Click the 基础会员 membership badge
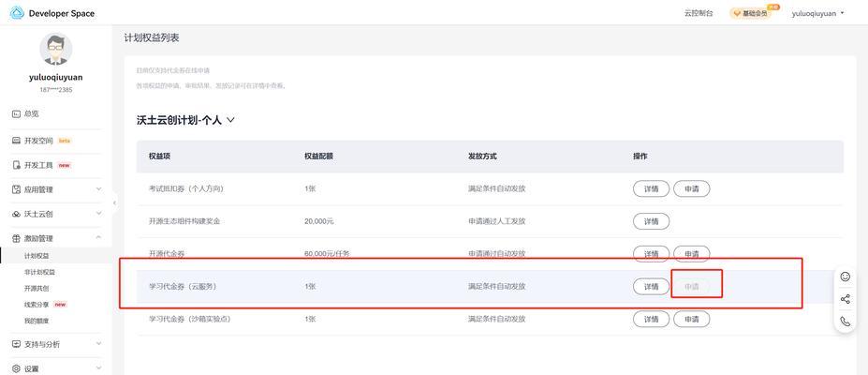 click(752, 13)
